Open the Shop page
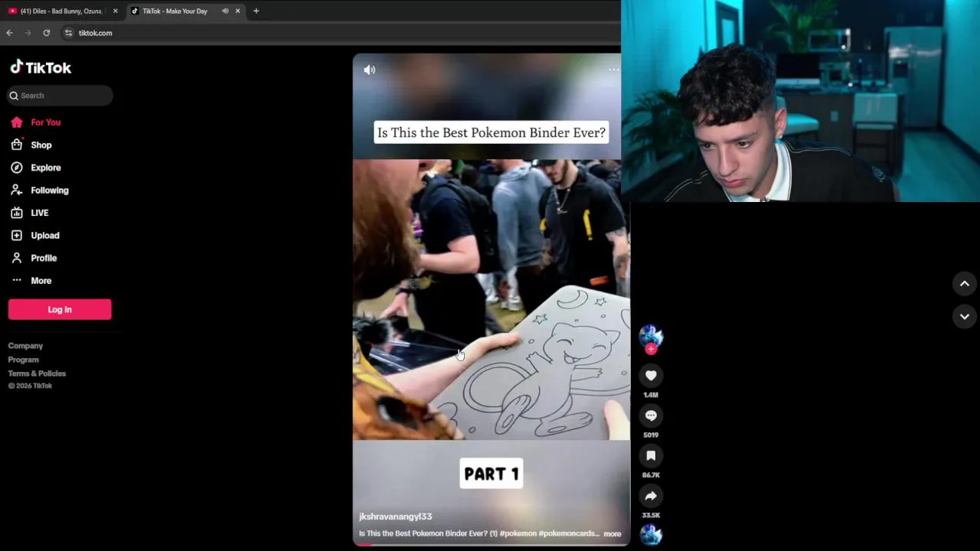Image resolution: width=980 pixels, height=551 pixels. (x=41, y=145)
